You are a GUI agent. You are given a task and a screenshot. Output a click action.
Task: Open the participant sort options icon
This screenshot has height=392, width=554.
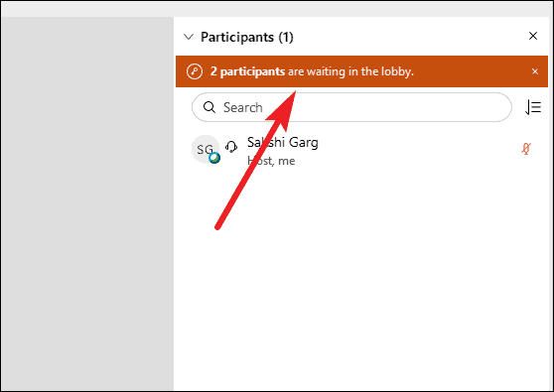pyautogui.click(x=533, y=107)
